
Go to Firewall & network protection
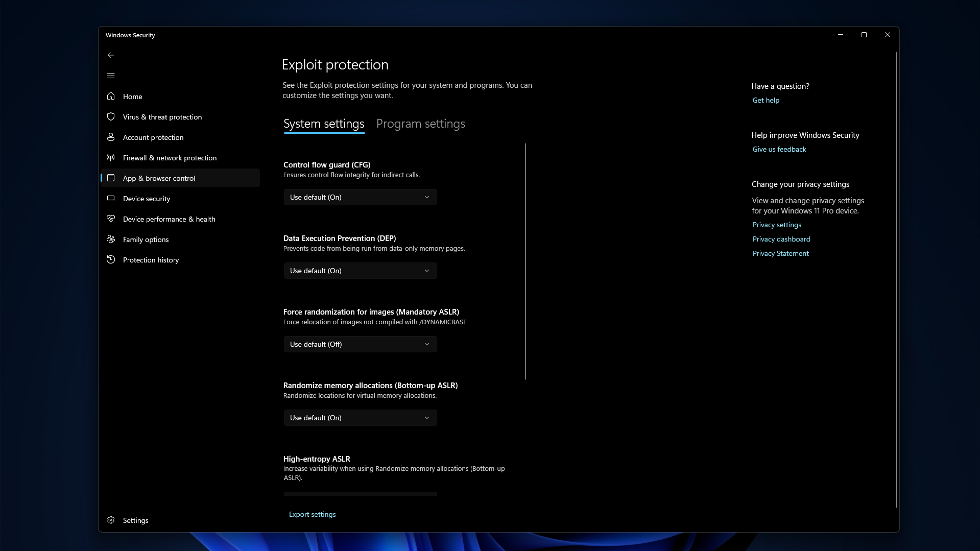[180, 158]
